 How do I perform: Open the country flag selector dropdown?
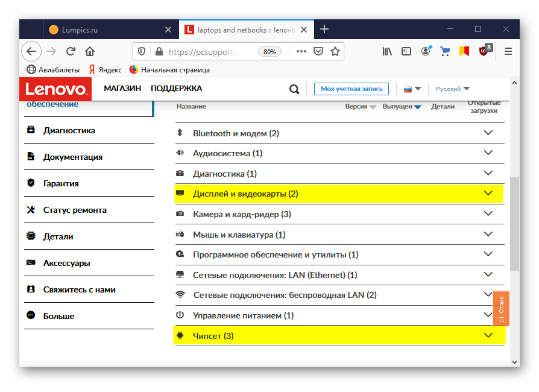click(x=412, y=89)
